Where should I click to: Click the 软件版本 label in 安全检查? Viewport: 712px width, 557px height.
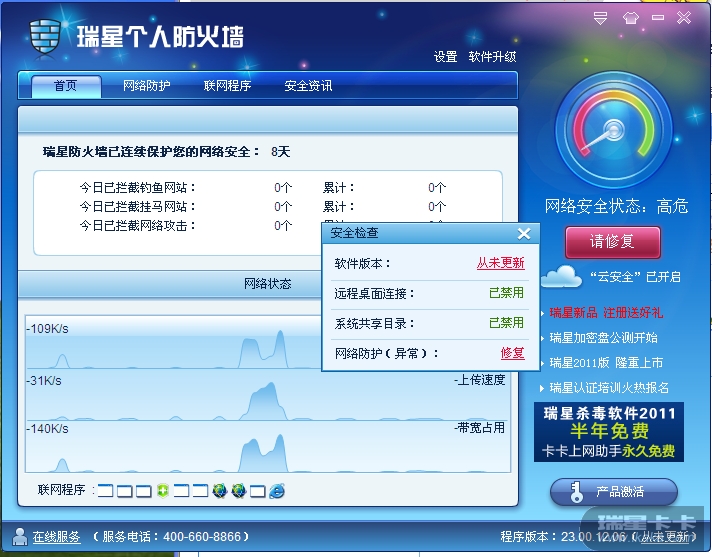[362, 263]
